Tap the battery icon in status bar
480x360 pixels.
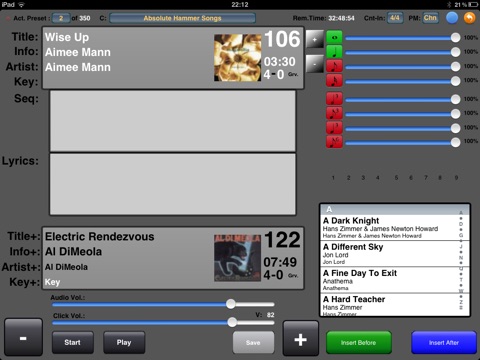[473, 5]
